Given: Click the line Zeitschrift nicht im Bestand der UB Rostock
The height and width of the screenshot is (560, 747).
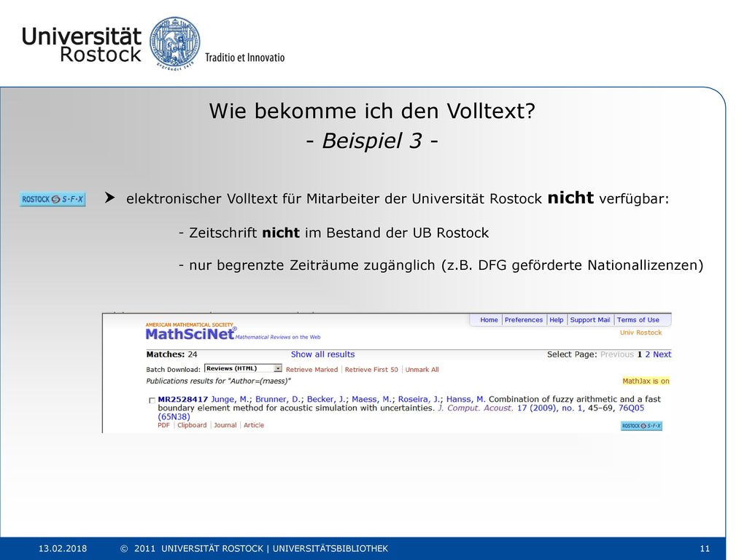Looking at the screenshot, I should 334,233.
